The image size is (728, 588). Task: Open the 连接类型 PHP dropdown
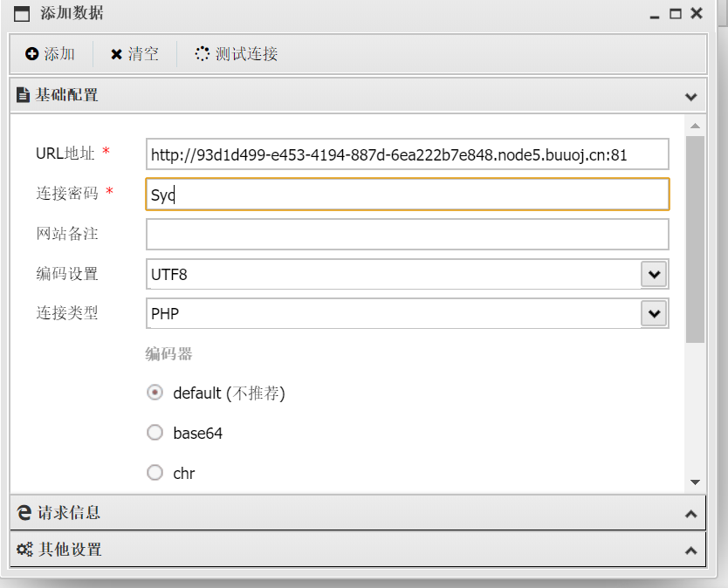point(654,314)
